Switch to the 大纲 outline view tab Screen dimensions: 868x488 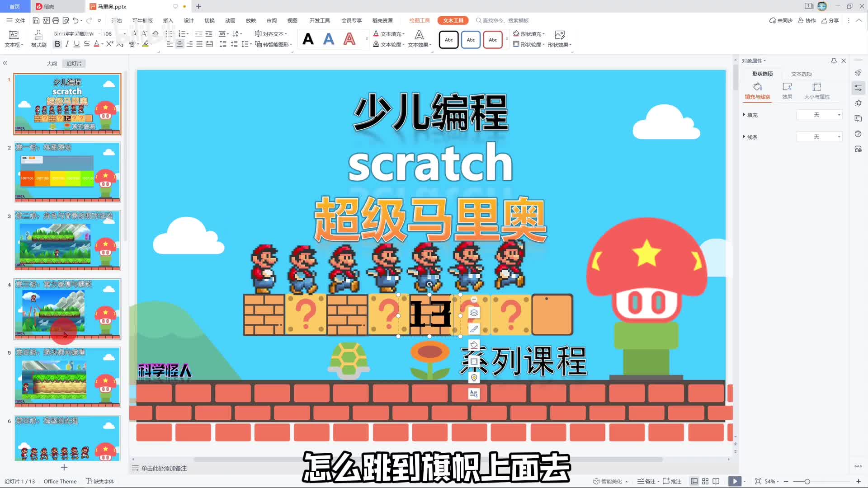52,64
